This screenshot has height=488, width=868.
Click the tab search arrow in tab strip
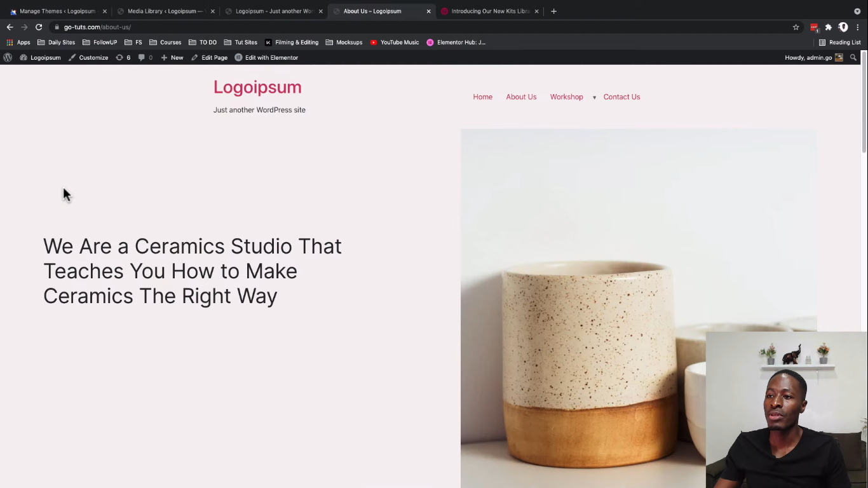coord(857,11)
